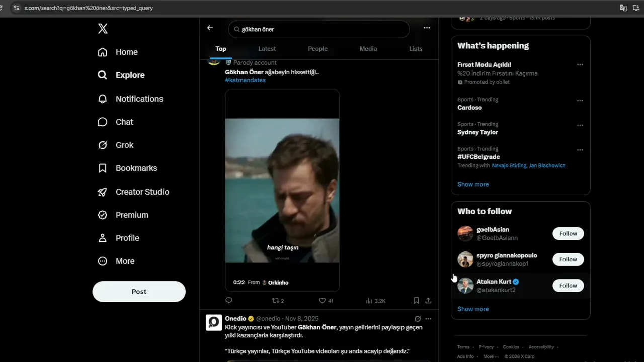
Task: Open Creator Studio via the rocket icon
Action: (103, 192)
